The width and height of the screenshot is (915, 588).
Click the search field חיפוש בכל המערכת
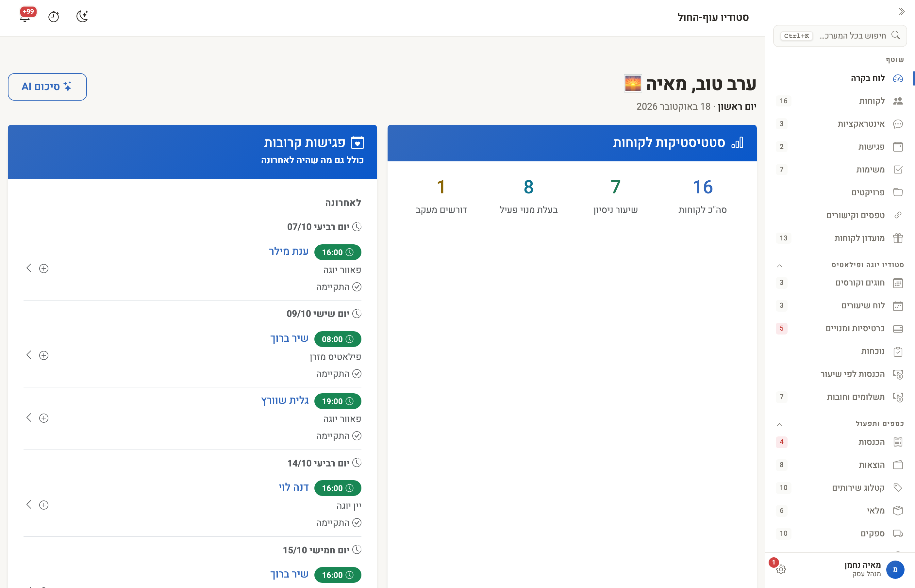tap(840, 36)
